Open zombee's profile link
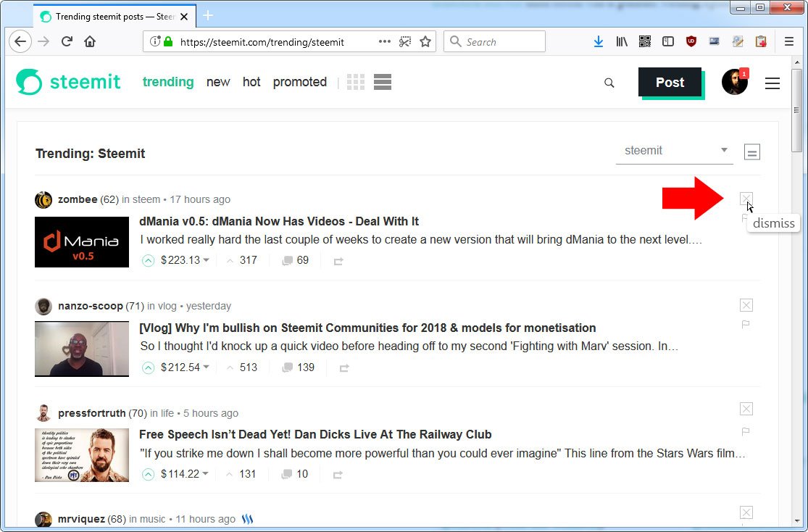This screenshot has height=532, width=808. click(x=78, y=199)
